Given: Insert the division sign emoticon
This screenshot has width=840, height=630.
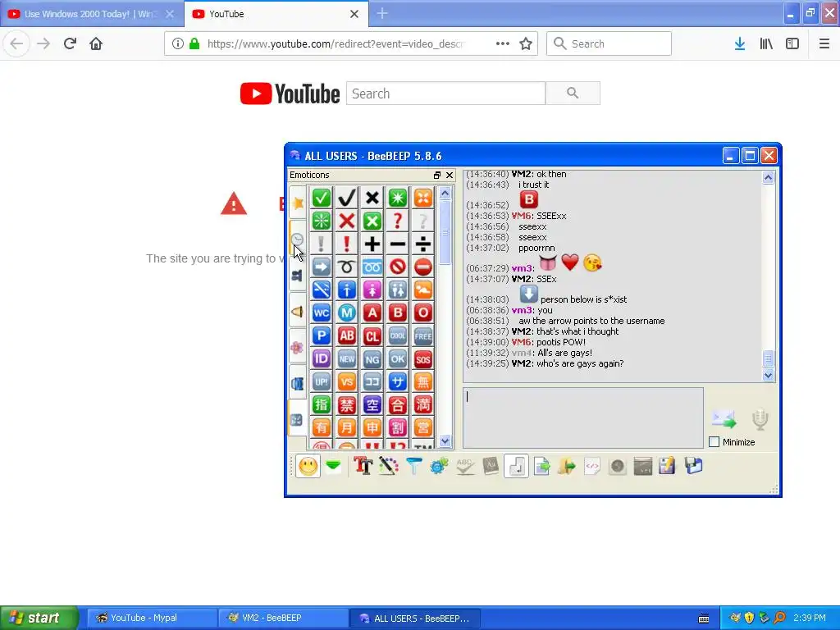Looking at the screenshot, I should (x=423, y=244).
